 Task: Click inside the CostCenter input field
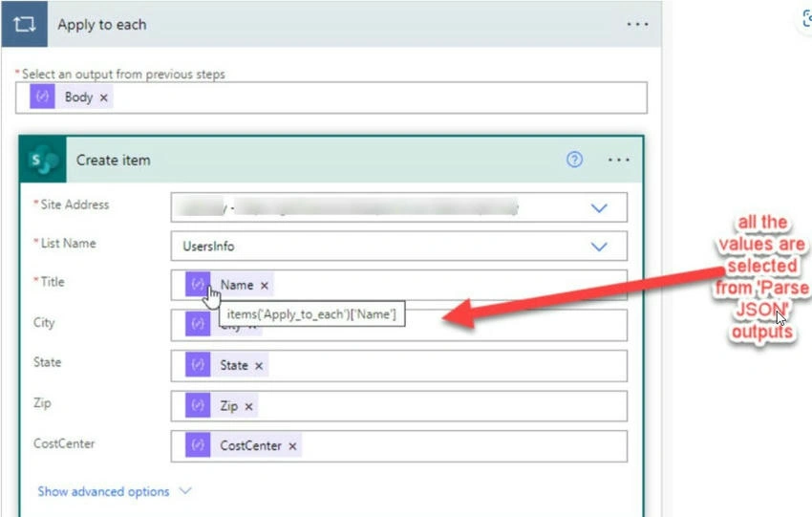398,445
